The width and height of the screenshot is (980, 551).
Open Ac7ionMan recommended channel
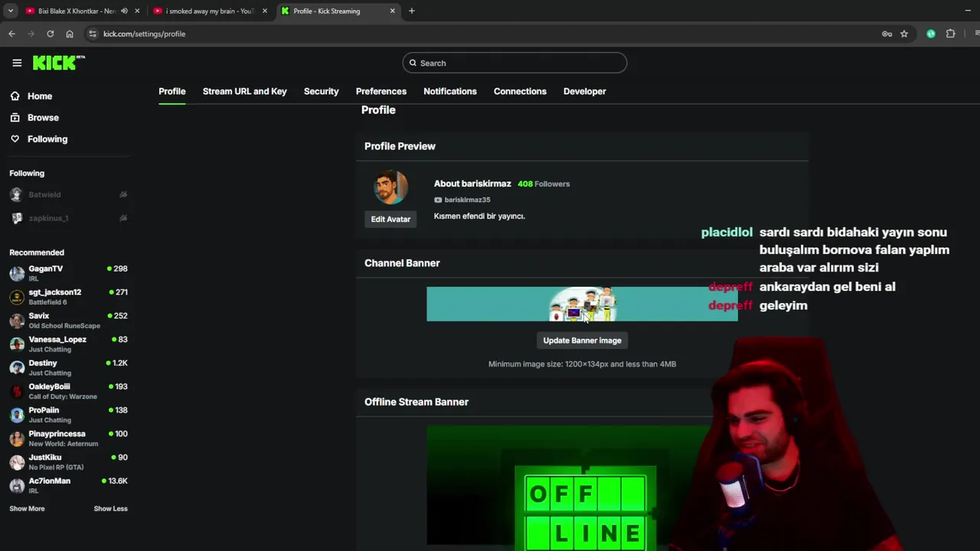tap(68, 486)
